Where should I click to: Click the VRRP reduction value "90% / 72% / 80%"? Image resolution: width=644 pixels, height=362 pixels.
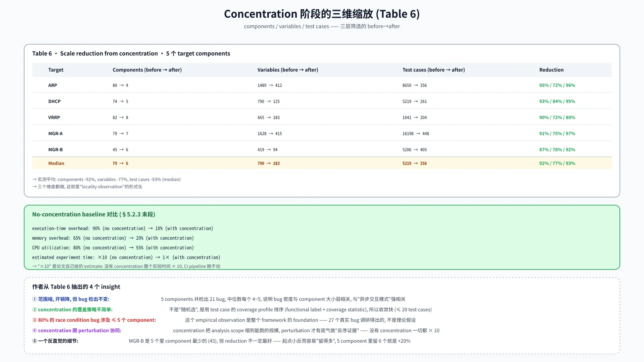(x=557, y=117)
